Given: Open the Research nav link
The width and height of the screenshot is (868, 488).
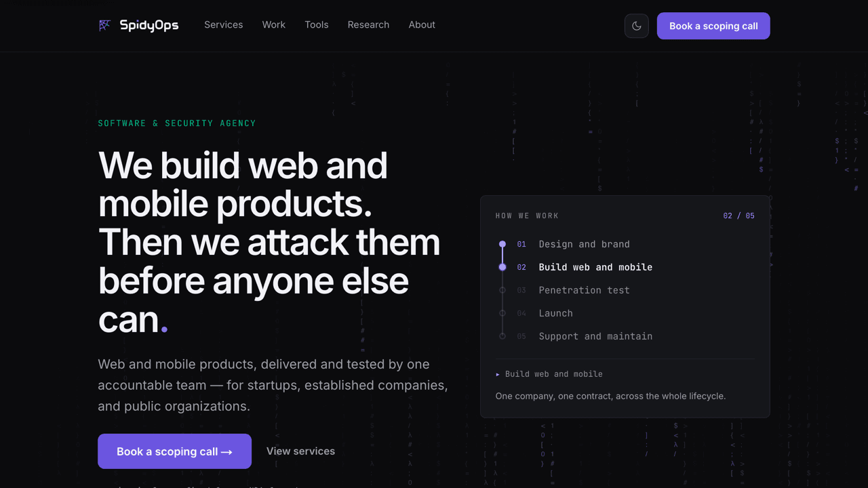Looking at the screenshot, I should tap(368, 24).
